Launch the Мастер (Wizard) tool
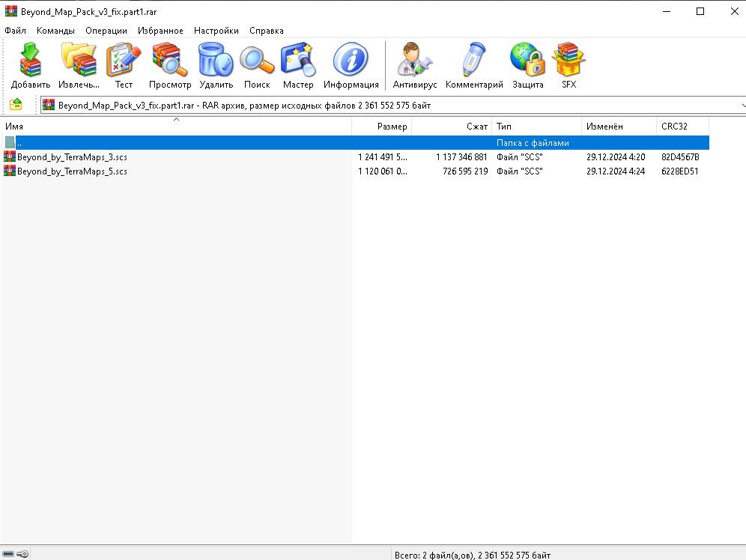 tap(298, 65)
